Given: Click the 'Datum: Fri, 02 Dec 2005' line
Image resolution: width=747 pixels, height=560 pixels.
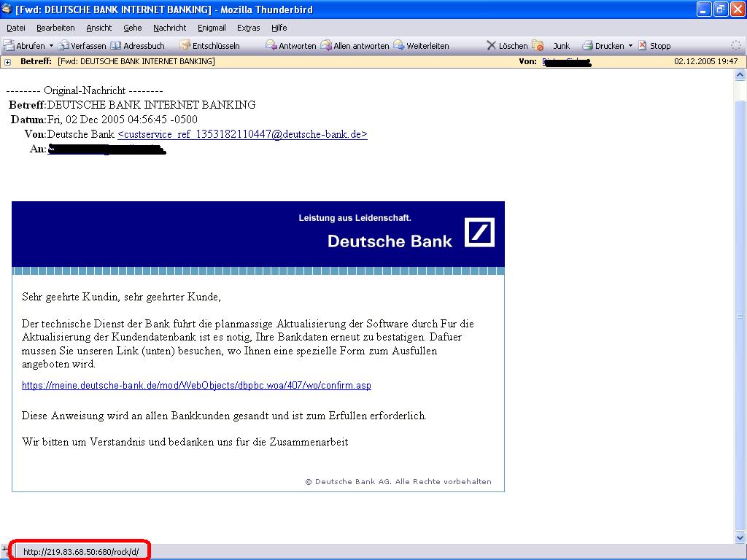Looking at the screenshot, I should 104,120.
